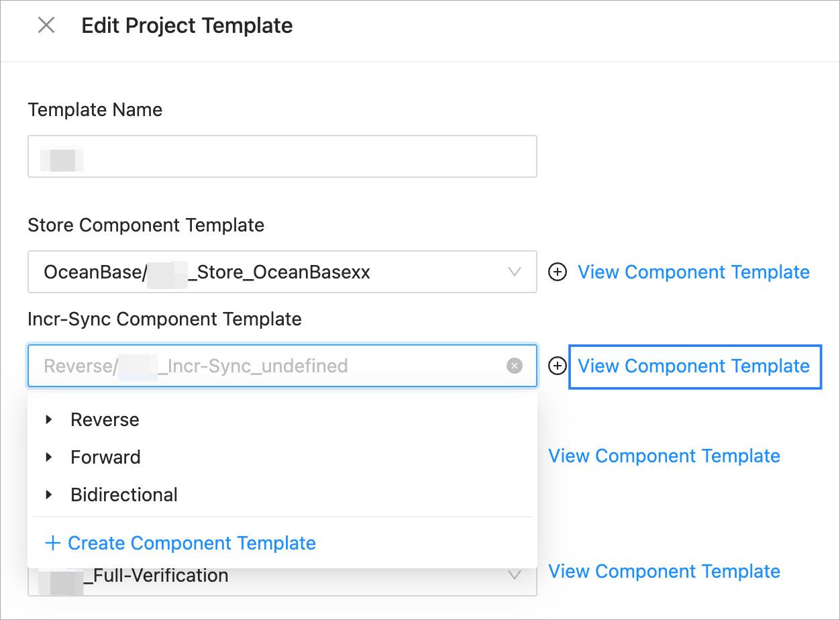Expand the Bidirectional node arrow

point(49,495)
